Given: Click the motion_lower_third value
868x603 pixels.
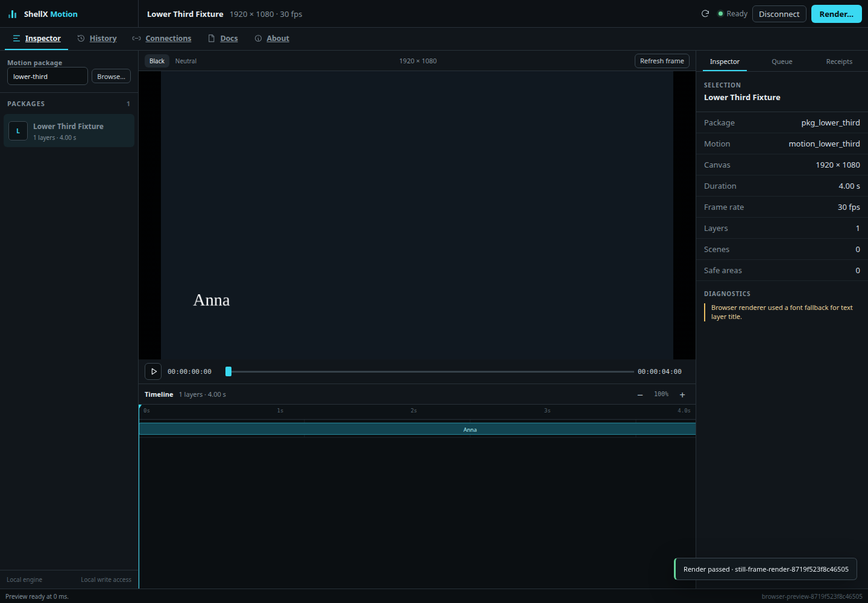Looking at the screenshot, I should 824,144.
